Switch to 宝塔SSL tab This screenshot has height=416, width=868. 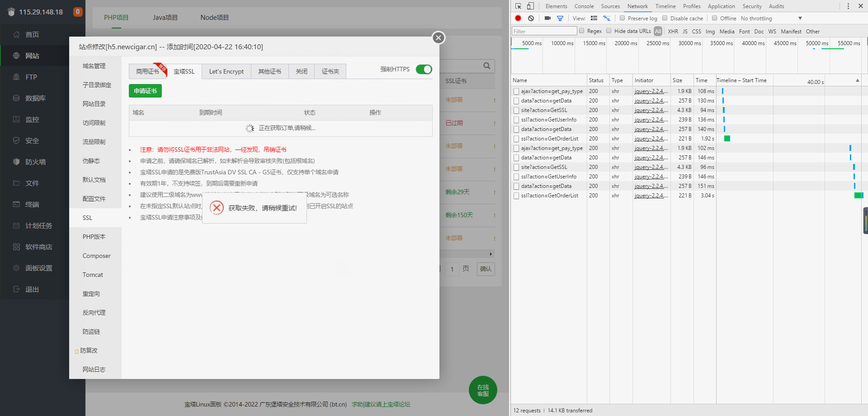tap(184, 71)
